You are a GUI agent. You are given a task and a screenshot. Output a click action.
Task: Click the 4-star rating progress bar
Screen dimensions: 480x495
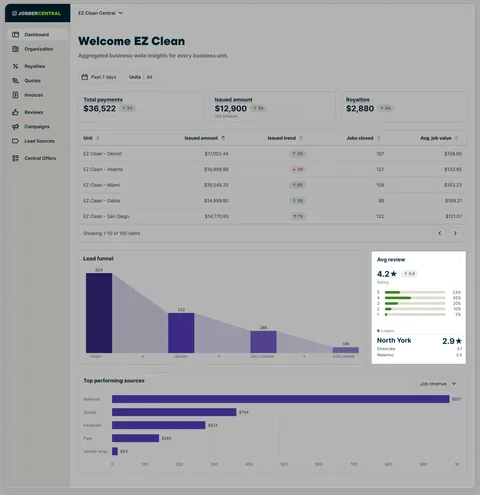[x=415, y=298]
